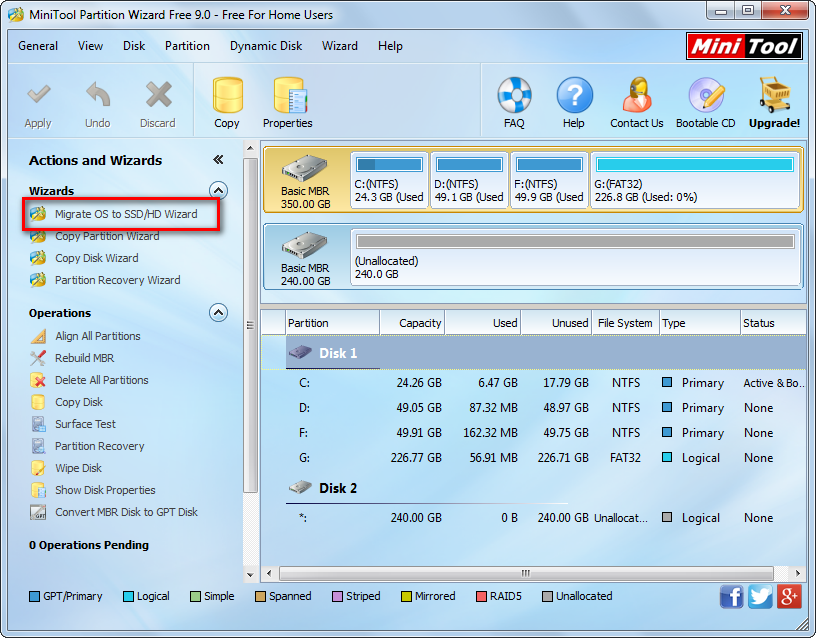Select the G: partition row
Image resolution: width=816 pixels, height=638 pixels.
(533, 458)
